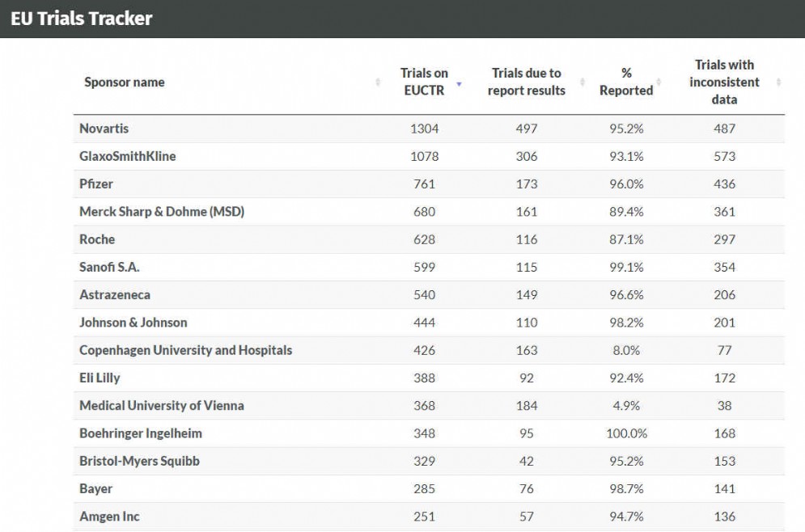Screen dimensions: 805x532
Task: Click Pfizer trials count 761
Action: pos(424,184)
